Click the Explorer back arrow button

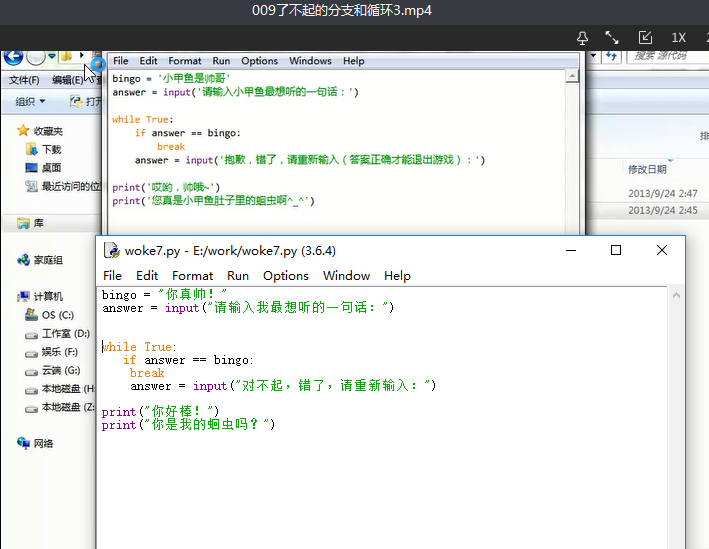point(14,57)
